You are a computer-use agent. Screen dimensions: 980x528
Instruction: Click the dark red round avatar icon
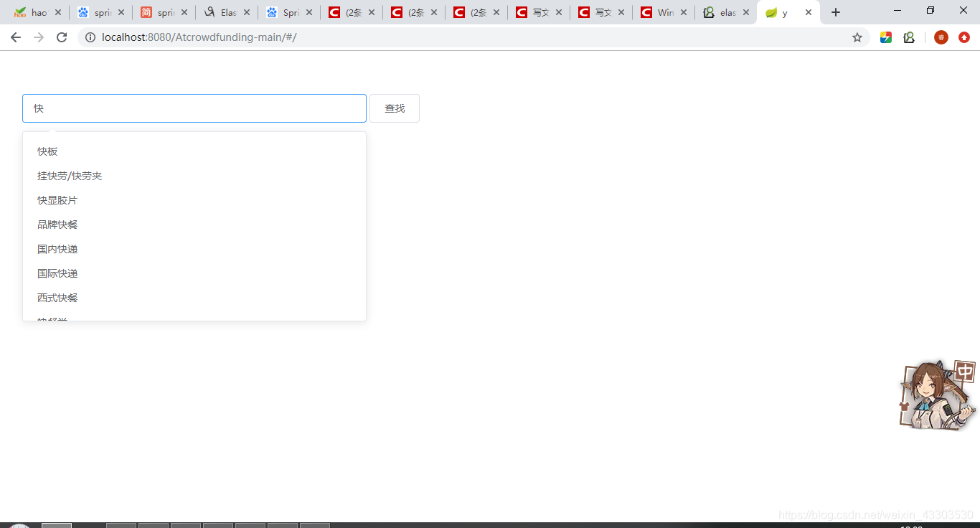pos(941,37)
